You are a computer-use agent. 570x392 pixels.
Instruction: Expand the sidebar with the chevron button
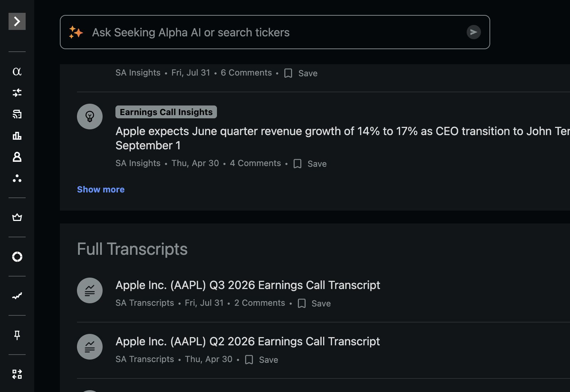[17, 21]
